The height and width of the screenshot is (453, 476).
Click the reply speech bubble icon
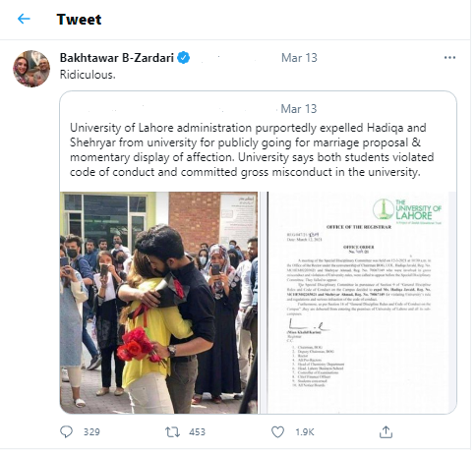tap(66, 431)
